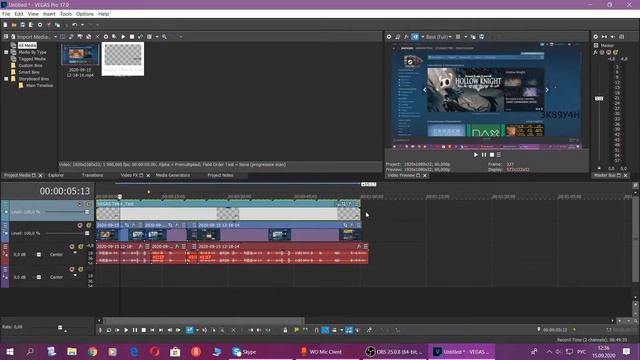Select the Smart Bins folder
Screen dimensions: 640x360
pos(29,72)
